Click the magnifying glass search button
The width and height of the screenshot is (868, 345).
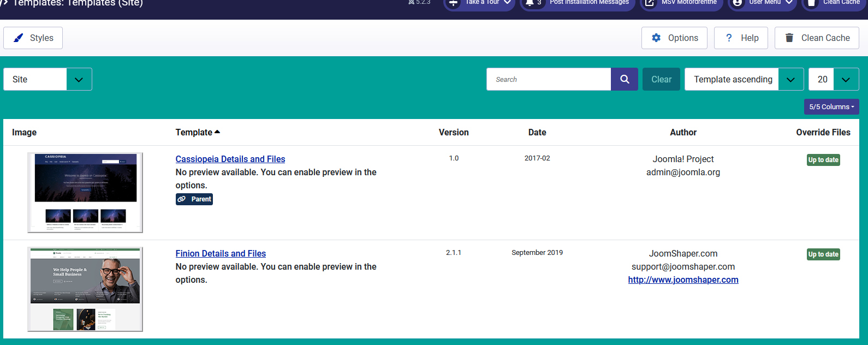(625, 80)
